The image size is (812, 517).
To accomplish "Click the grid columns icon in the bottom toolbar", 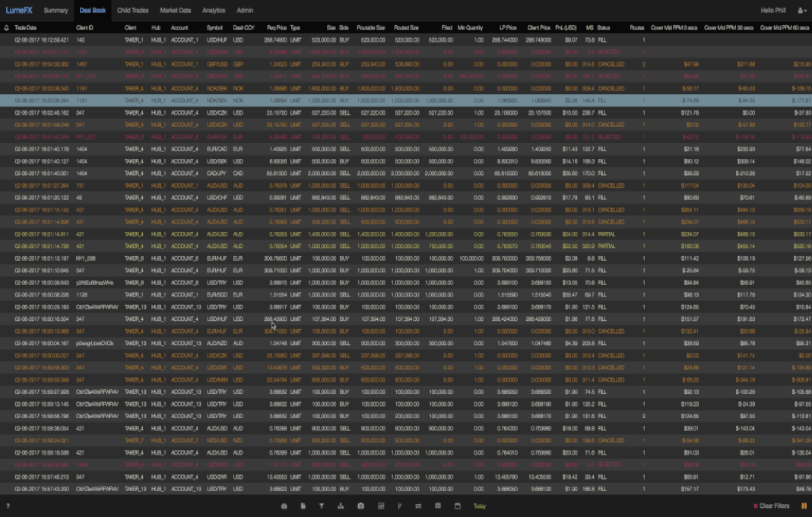I will pos(438,506).
